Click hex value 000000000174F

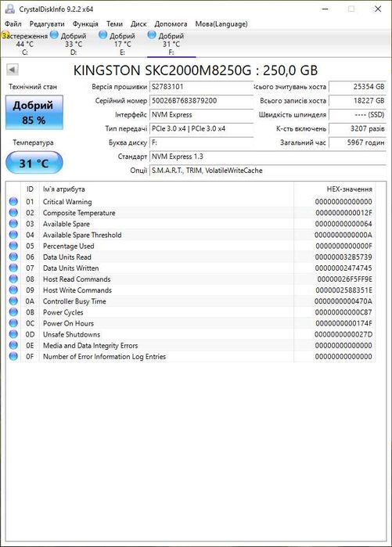coord(343,323)
